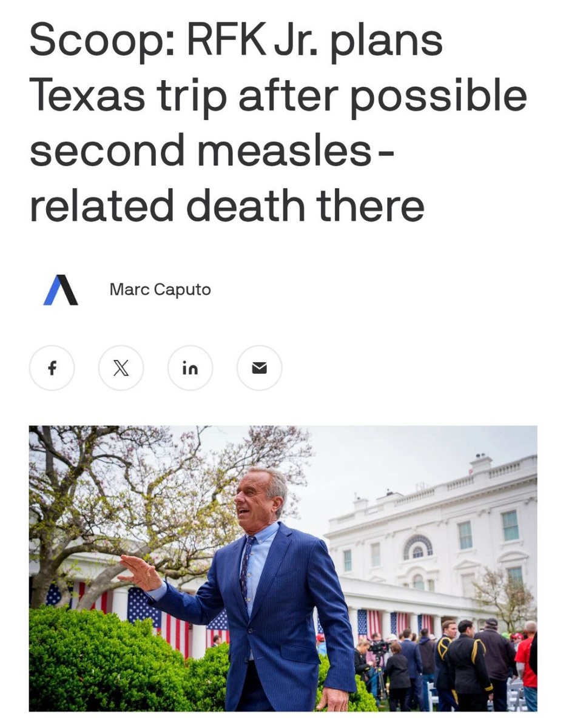Viewport: 566px width, 728px height.
Task: Share the article on LinkedIn
Action: (x=190, y=368)
